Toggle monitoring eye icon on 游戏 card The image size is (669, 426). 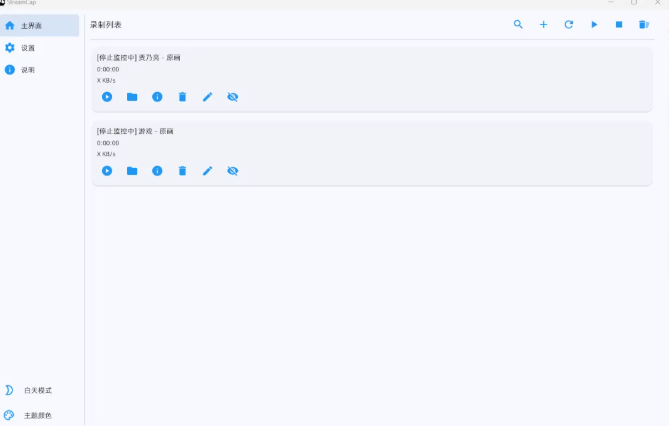(x=233, y=171)
